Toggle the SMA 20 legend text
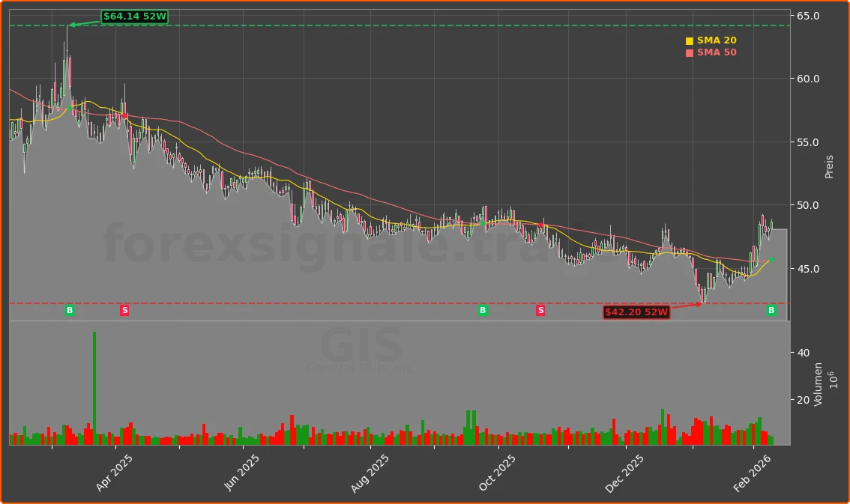The image size is (850, 504). pos(717,40)
